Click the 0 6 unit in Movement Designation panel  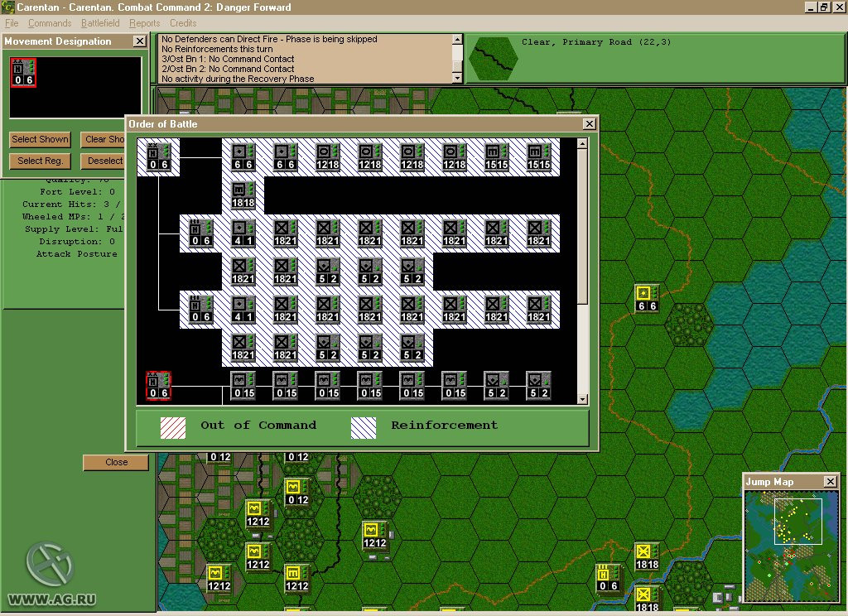[x=23, y=73]
